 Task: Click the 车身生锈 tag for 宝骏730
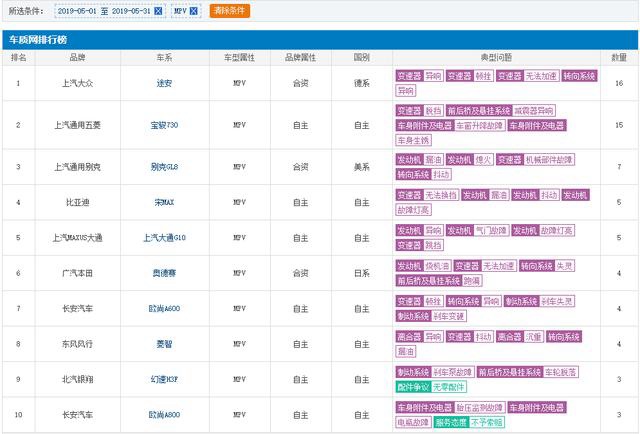tap(413, 140)
